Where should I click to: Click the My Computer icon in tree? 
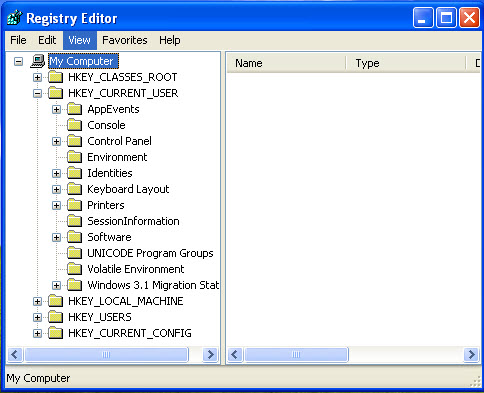[x=38, y=61]
